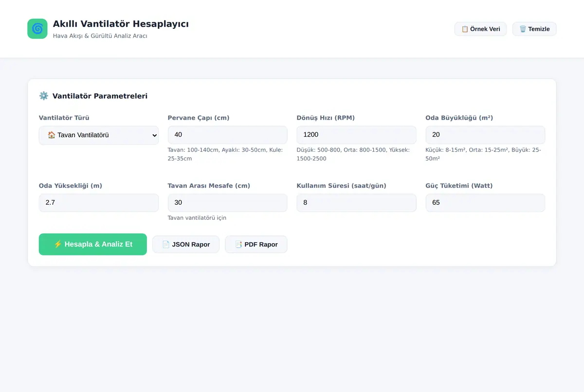
Task: Click the hint starting "Tavan: 100-140cm"
Action: [x=225, y=154]
